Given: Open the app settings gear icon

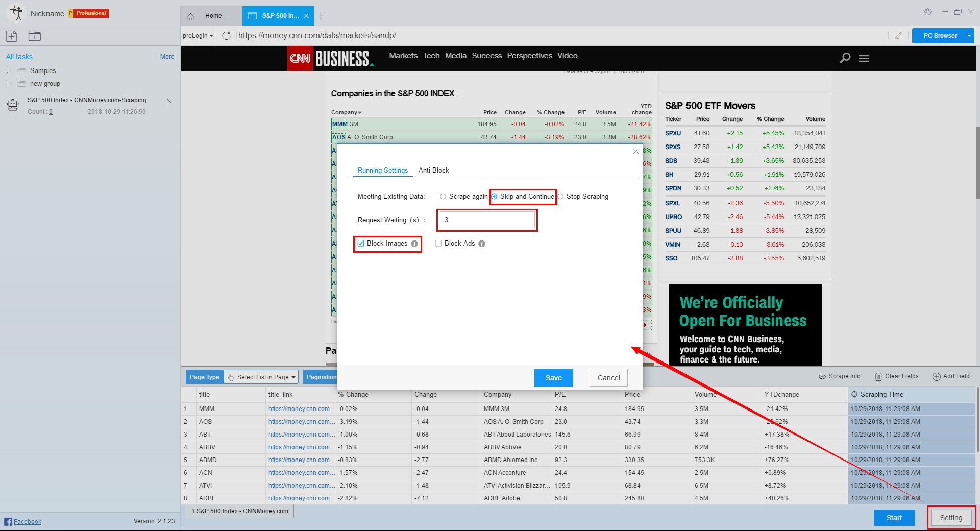Looking at the screenshot, I should tap(928, 12).
